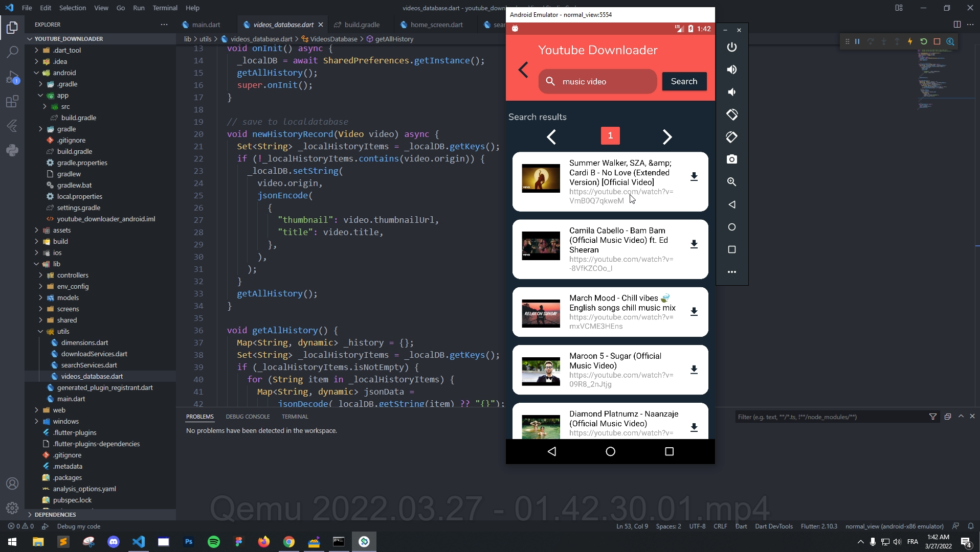Download the Maroon 5 Sugar video
This screenshot has width=980, height=552.
[694, 370]
